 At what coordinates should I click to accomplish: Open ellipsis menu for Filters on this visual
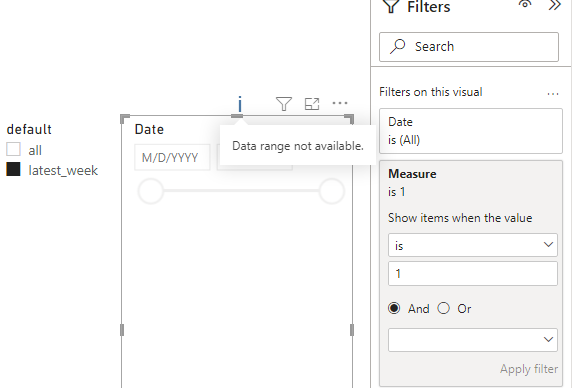click(553, 94)
